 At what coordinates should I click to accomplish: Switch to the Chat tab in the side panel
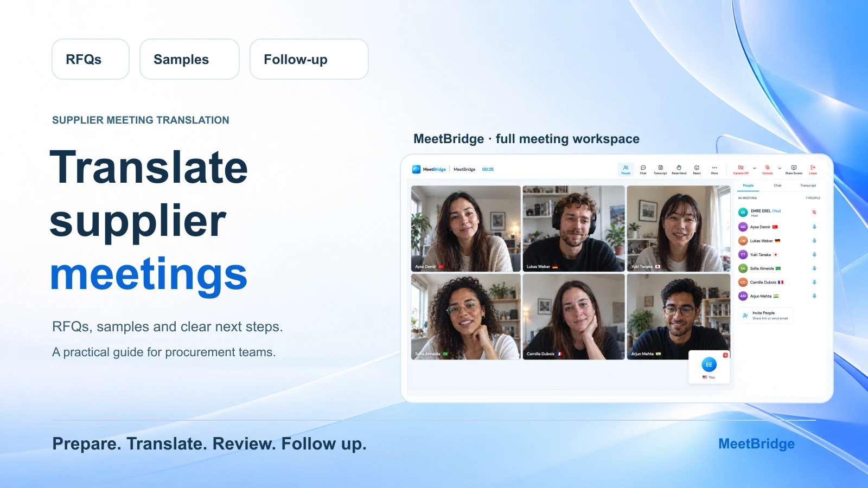coord(777,186)
